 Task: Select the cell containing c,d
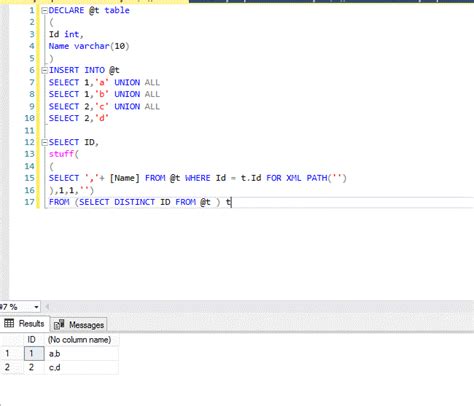(81, 367)
